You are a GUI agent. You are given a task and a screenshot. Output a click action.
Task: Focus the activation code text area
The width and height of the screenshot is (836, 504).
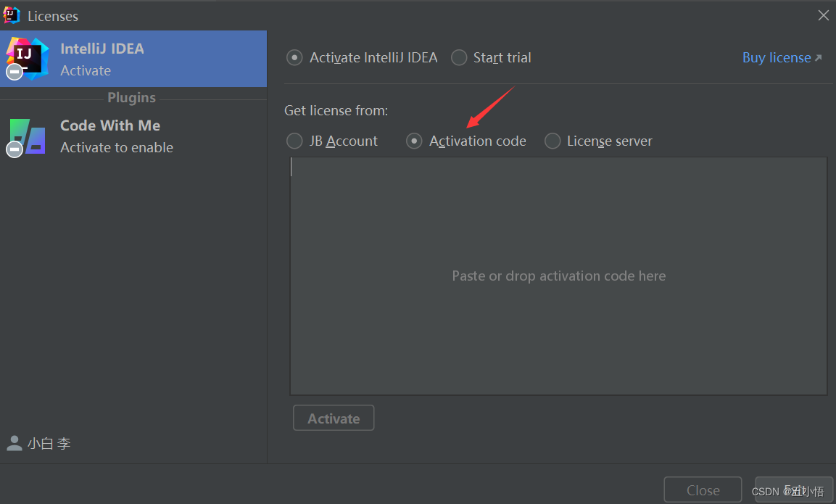558,276
